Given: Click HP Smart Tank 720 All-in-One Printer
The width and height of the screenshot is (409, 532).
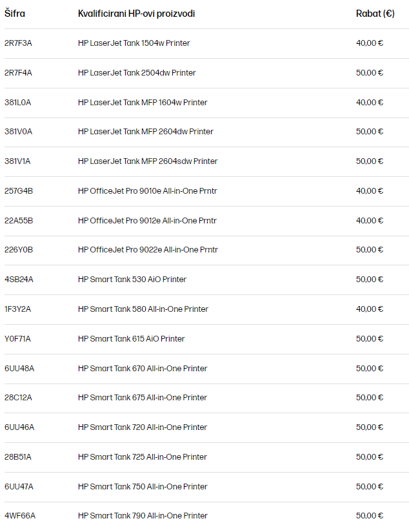Looking at the screenshot, I should [x=143, y=427].
